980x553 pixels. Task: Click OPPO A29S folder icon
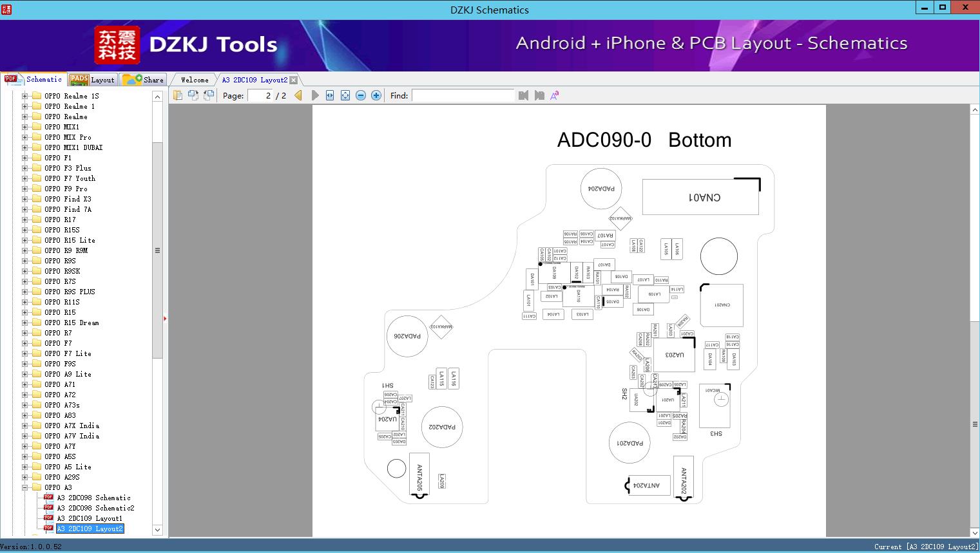tap(37, 477)
